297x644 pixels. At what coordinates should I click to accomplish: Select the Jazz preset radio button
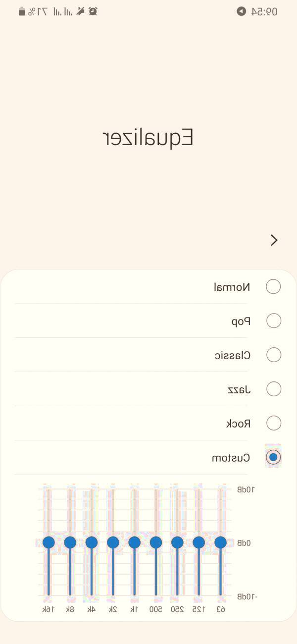[x=273, y=389]
